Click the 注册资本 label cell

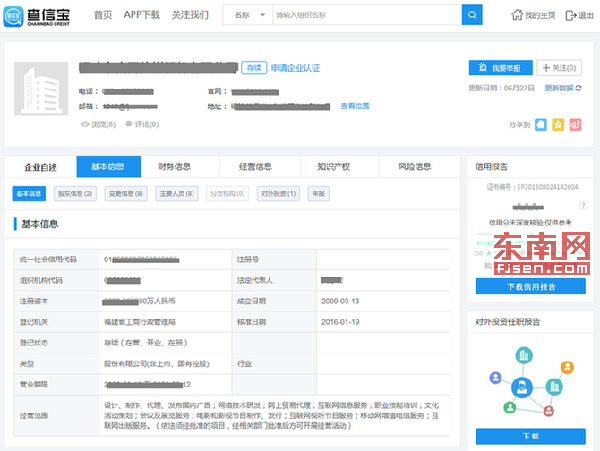(x=57, y=301)
